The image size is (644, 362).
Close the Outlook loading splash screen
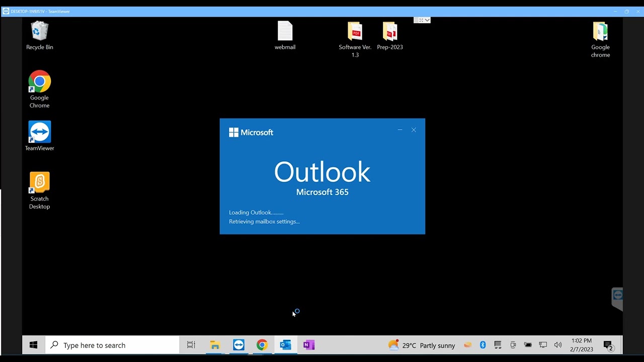tap(414, 130)
